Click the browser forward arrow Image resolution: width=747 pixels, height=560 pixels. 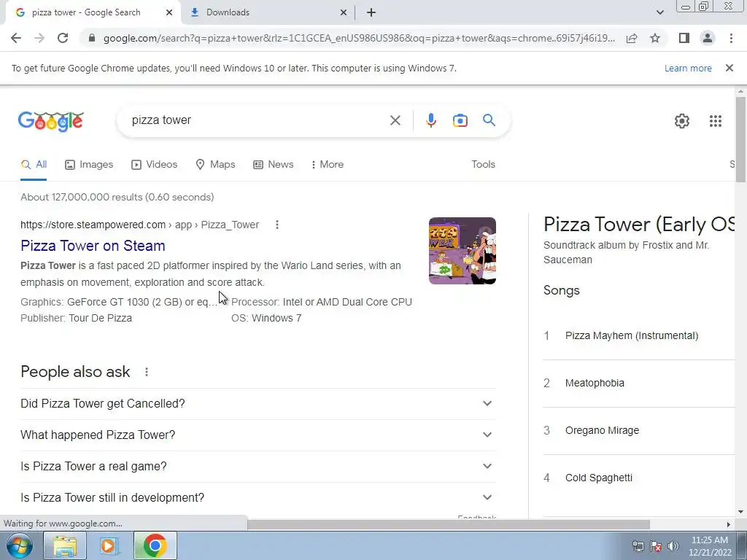(x=39, y=38)
